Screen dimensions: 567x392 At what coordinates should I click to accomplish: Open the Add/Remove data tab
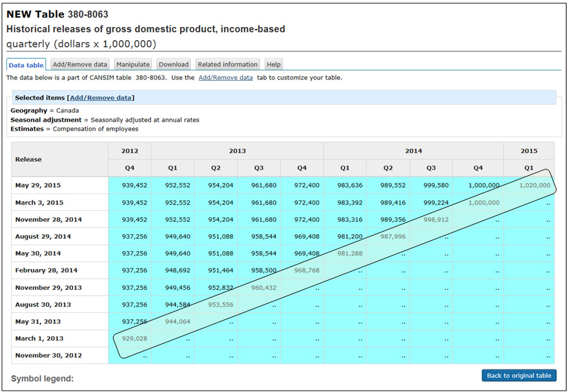(80, 65)
